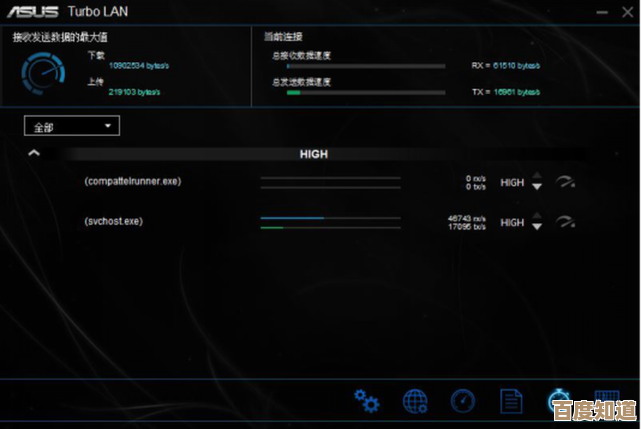Click the total send speed (TX) bar
641x429 pixels.
[365, 92]
